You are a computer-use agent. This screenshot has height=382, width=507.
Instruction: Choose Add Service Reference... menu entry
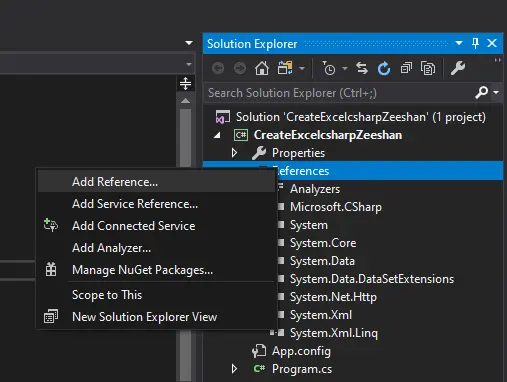(x=156, y=204)
